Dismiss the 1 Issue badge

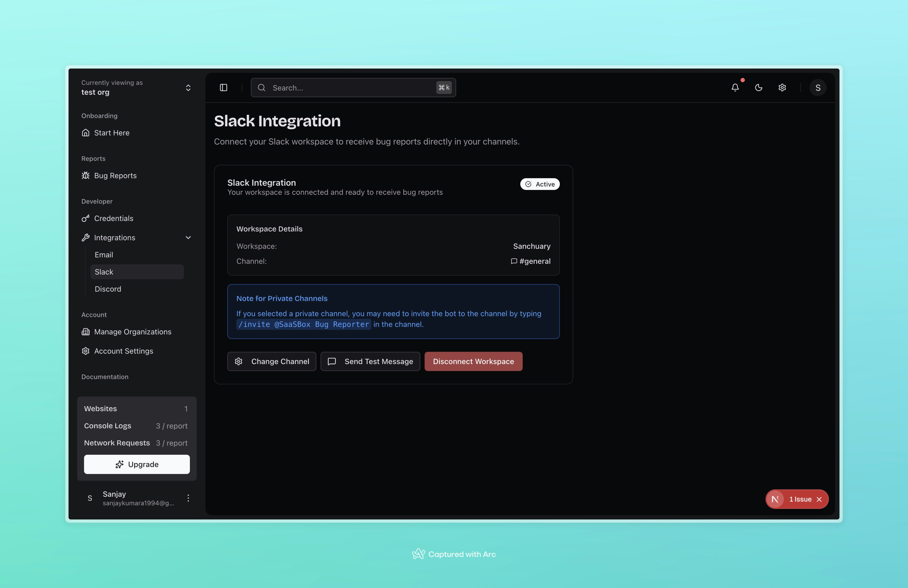pyautogui.click(x=819, y=499)
